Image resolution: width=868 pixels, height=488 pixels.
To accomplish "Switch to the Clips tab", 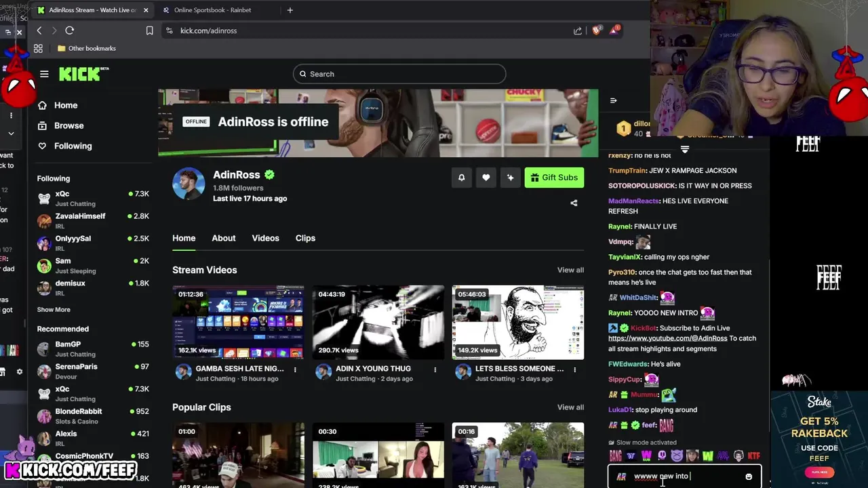I will click(305, 238).
